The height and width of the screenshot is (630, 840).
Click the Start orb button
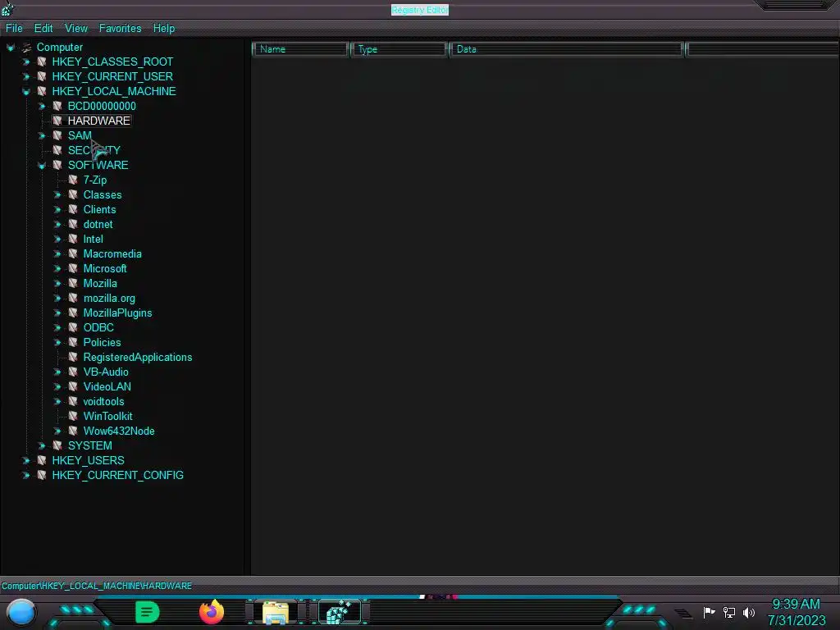coord(21,612)
